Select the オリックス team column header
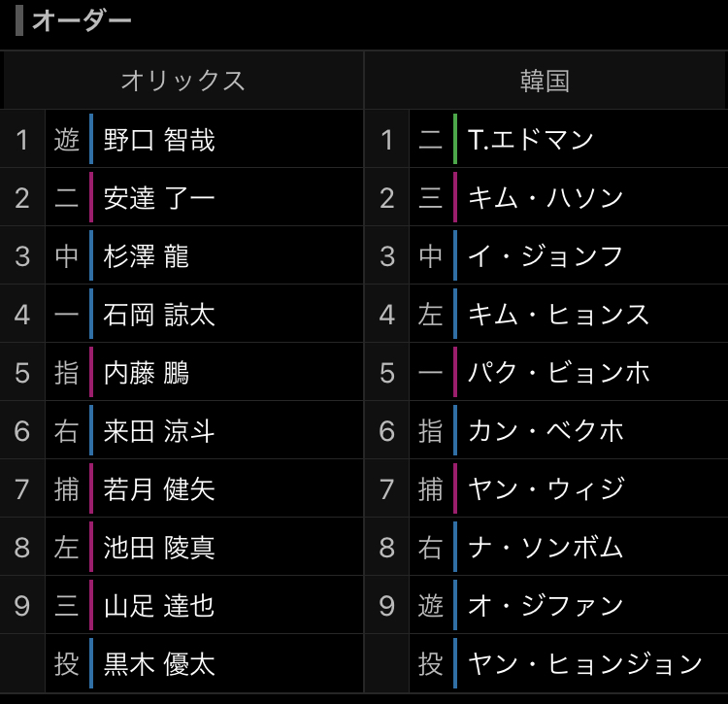Image resolution: width=728 pixels, height=704 pixels. (182, 81)
